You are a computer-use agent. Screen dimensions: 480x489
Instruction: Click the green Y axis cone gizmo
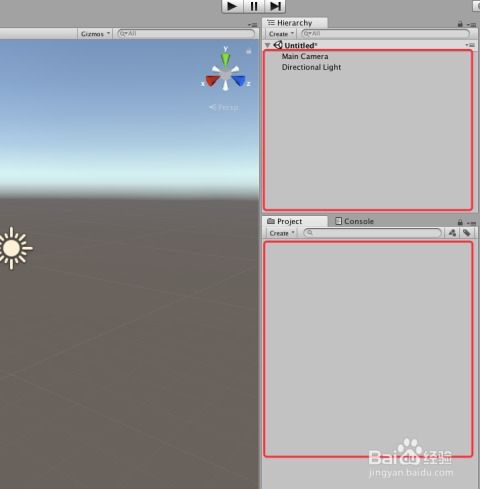pyautogui.click(x=225, y=58)
